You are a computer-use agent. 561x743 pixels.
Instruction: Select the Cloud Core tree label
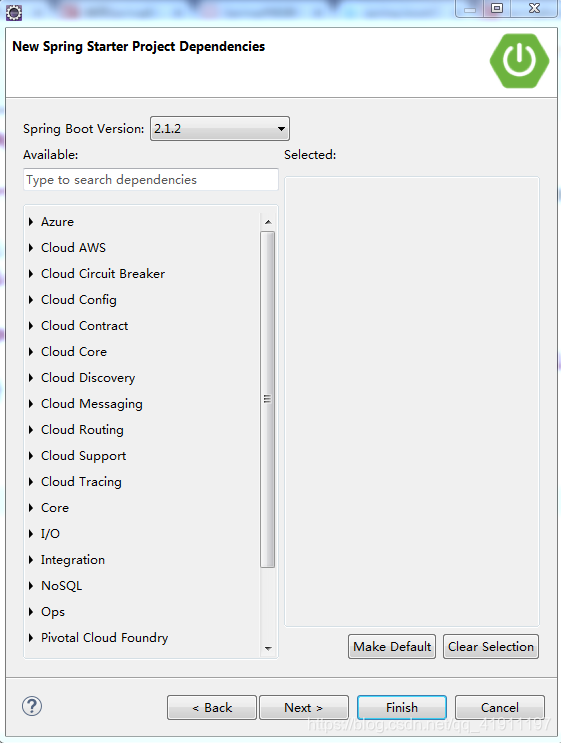[x=74, y=352]
